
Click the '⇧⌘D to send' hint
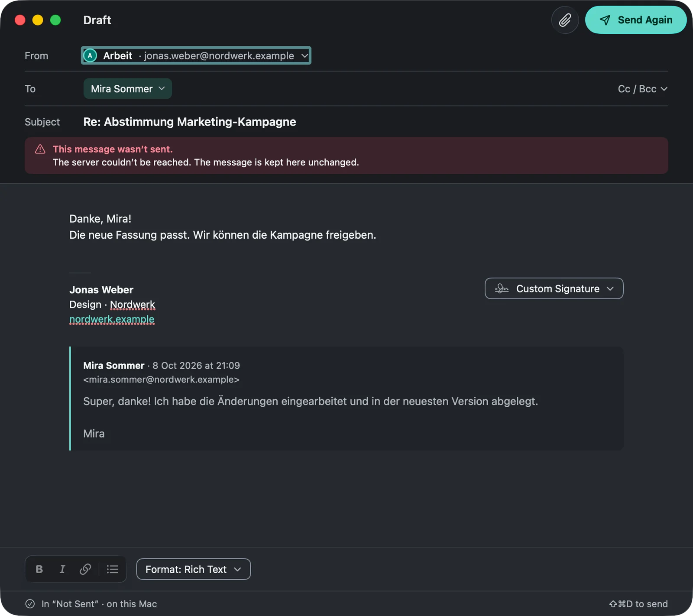pos(638,604)
